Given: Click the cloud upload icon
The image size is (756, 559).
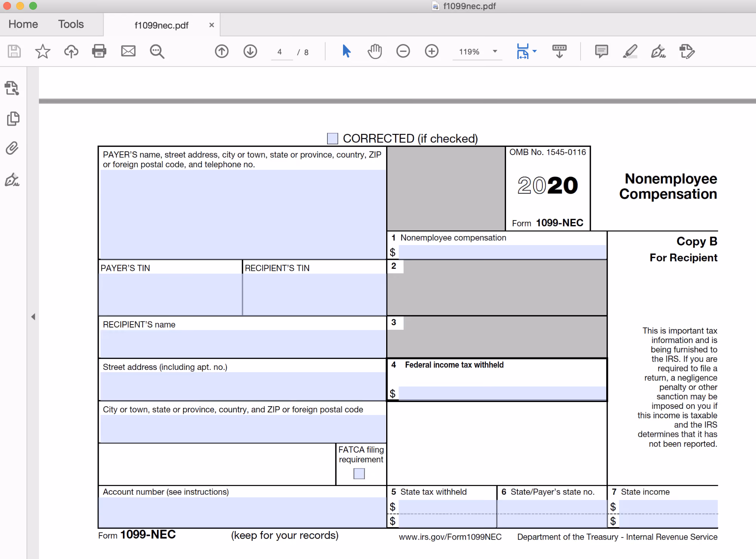Looking at the screenshot, I should pos(71,51).
